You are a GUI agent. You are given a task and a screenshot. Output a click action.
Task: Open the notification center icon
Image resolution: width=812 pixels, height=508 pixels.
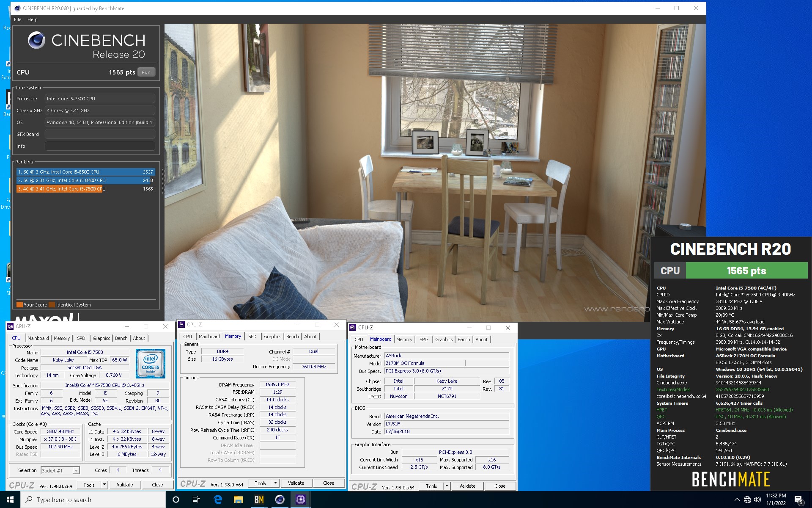point(799,500)
